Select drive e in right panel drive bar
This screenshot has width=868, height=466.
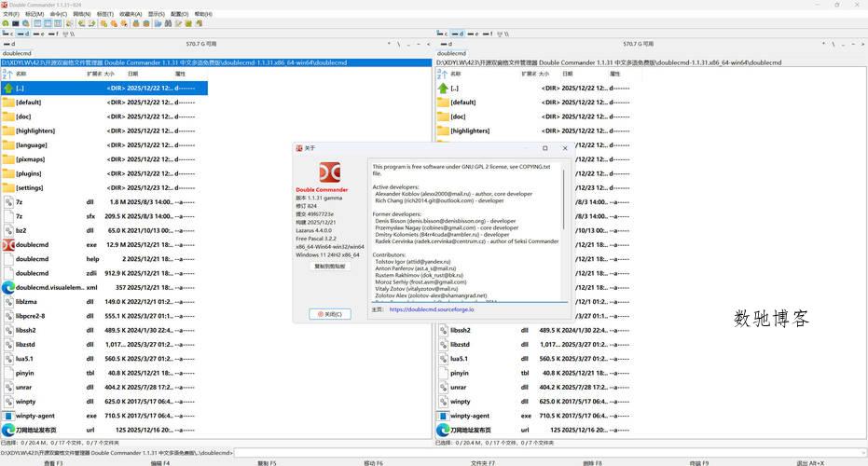[474, 34]
